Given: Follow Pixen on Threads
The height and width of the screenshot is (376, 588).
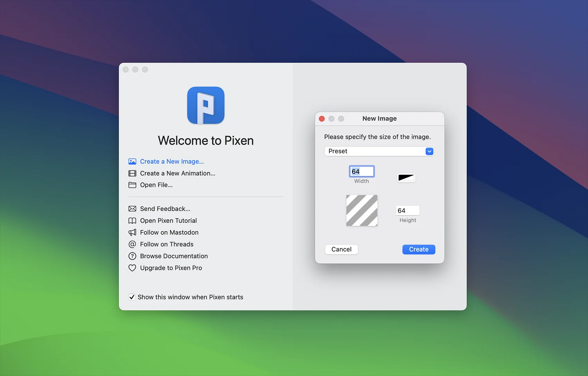Looking at the screenshot, I should (x=167, y=244).
